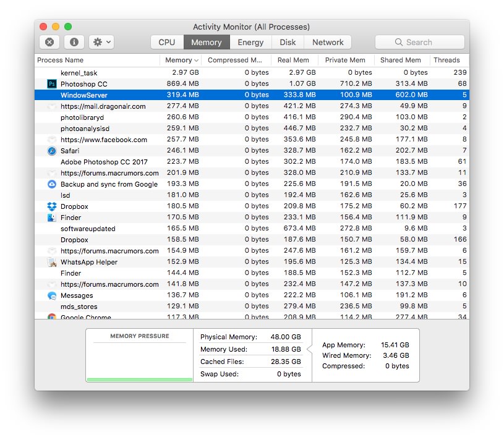Switch to the Disk tab

[288, 42]
